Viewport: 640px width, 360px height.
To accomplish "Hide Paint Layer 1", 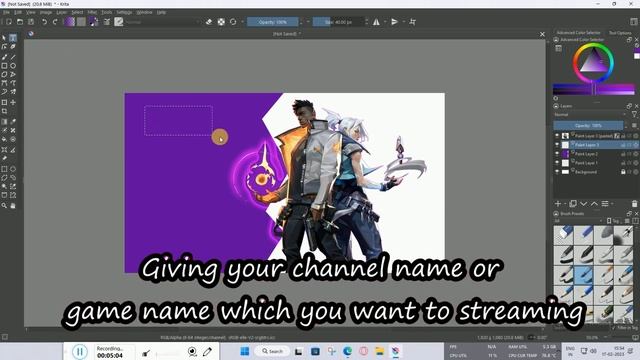I will 557,163.
